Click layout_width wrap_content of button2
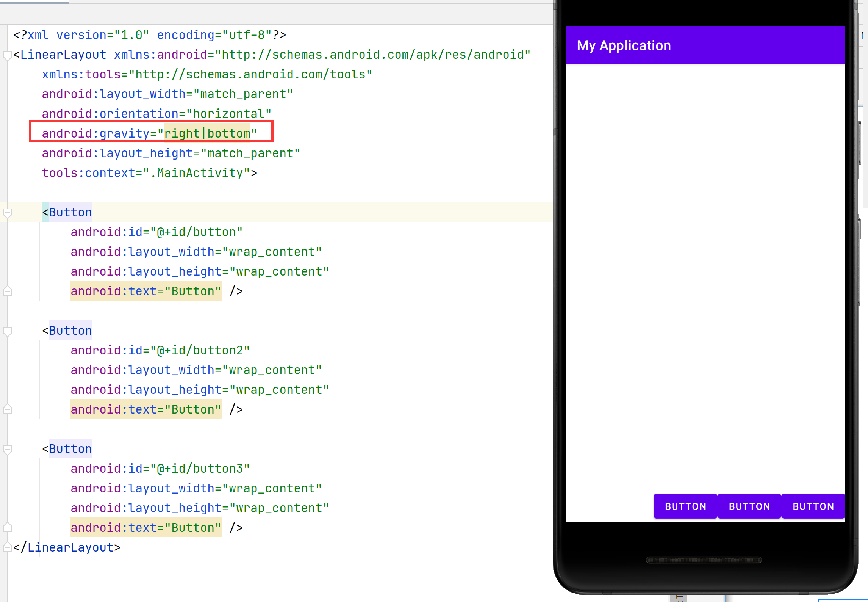This screenshot has height=602, width=868. (196, 370)
